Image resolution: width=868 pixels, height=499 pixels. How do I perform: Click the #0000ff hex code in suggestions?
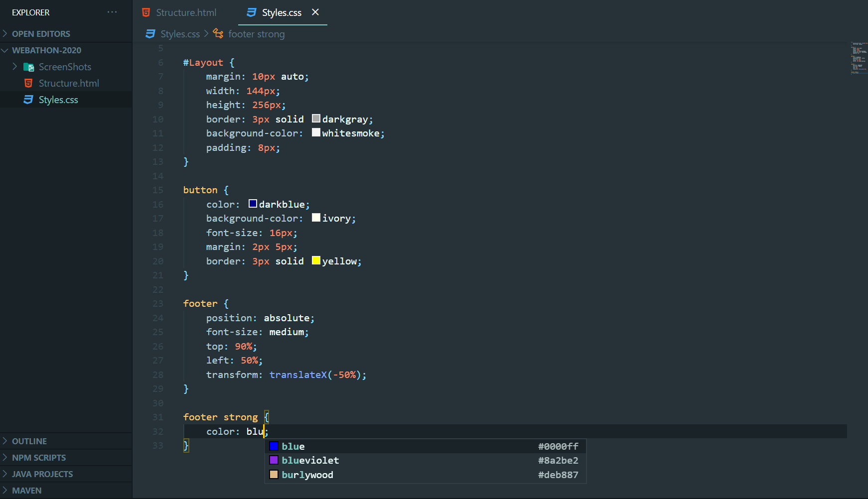[558, 446]
